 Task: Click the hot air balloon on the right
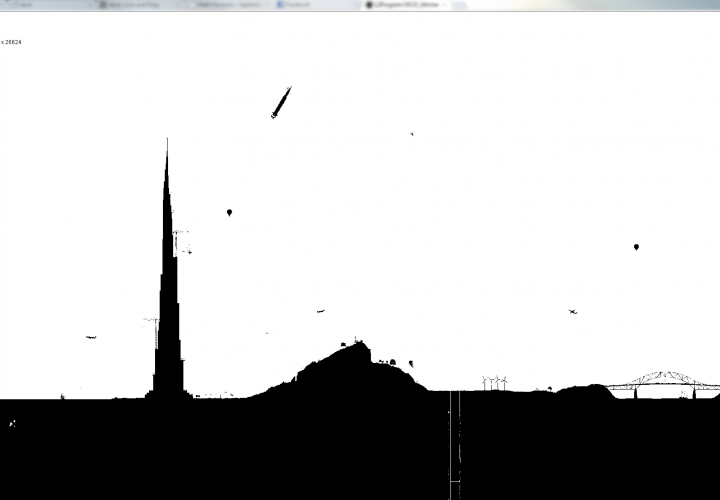coord(636,246)
